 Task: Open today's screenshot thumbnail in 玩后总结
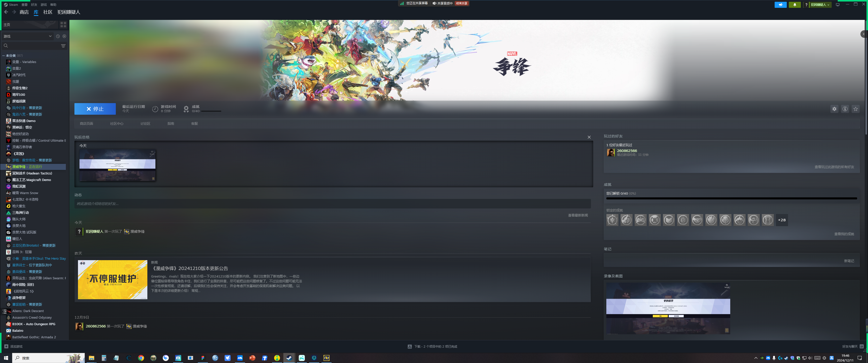(x=117, y=165)
